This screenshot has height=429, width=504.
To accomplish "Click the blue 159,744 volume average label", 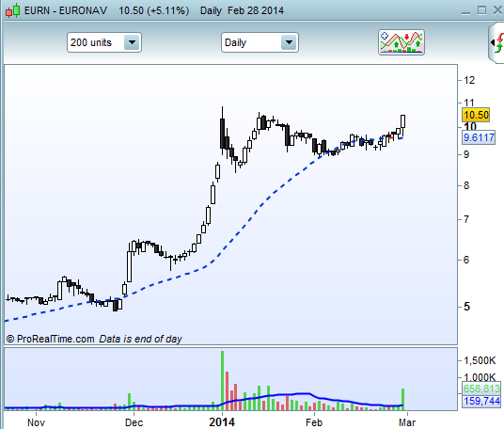I will [x=481, y=401].
